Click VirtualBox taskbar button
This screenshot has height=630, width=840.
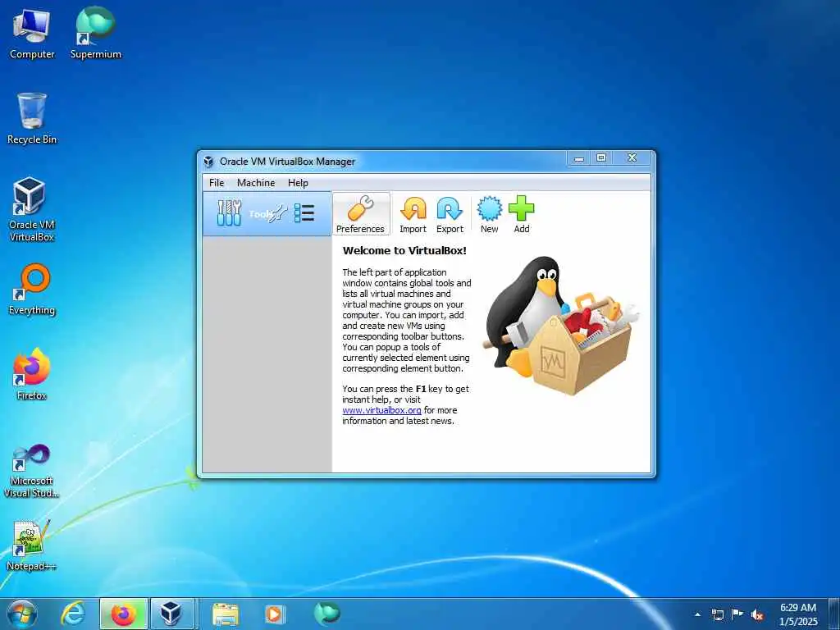[x=172, y=614]
